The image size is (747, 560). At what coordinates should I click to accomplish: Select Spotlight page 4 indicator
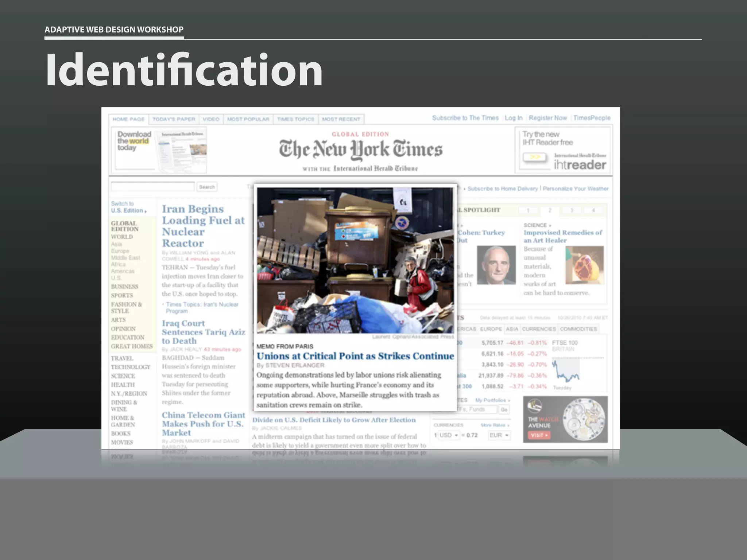tap(593, 210)
